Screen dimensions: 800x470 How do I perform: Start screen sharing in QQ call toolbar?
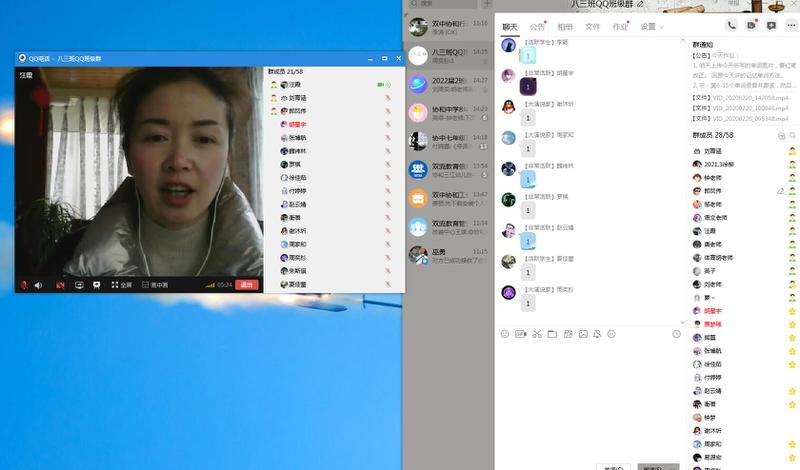79,285
